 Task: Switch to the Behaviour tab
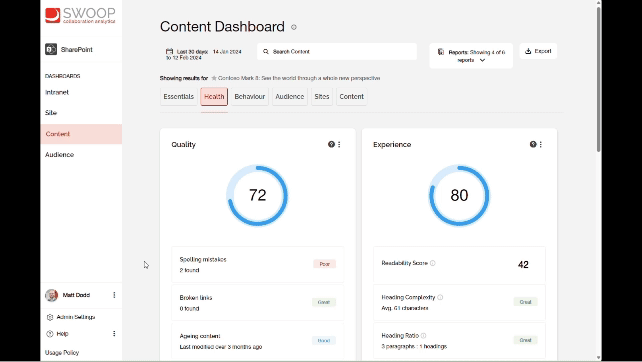[x=250, y=97]
